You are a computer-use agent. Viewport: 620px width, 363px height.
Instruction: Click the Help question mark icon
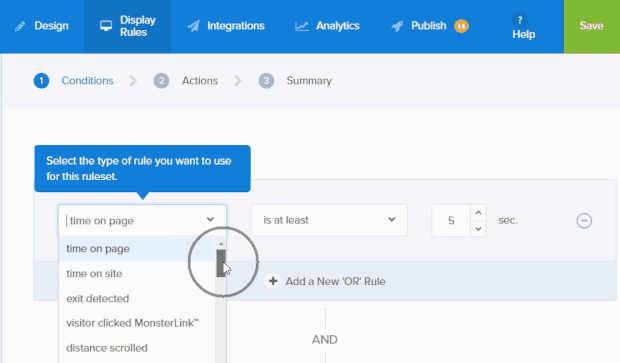[x=520, y=20]
